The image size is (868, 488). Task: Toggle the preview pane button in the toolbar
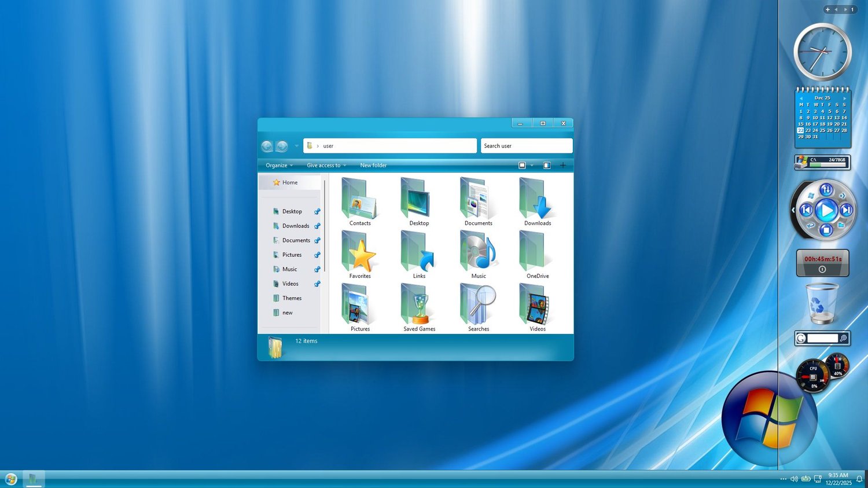547,166
